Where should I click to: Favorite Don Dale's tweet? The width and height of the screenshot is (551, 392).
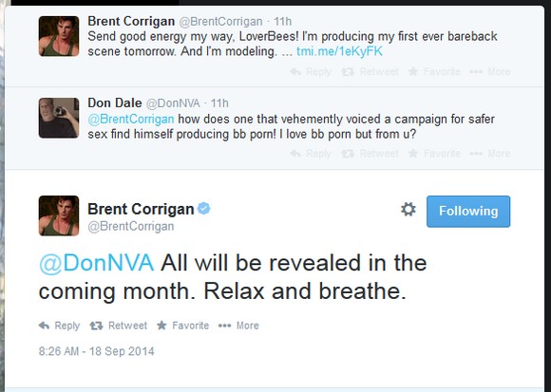point(434,154)
